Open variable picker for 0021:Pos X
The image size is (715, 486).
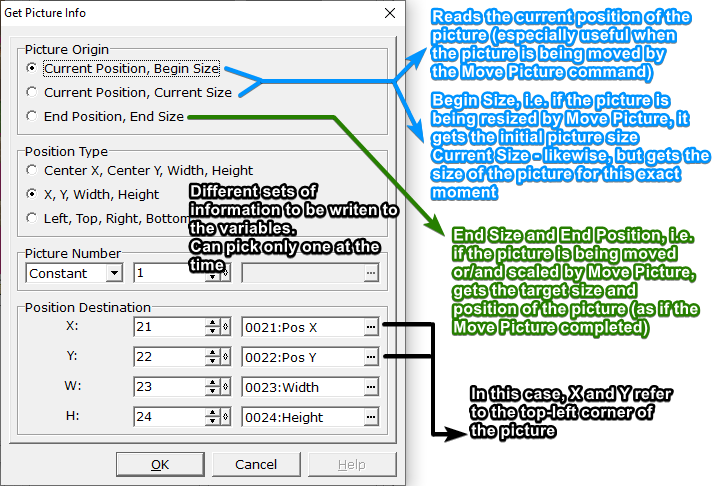coord(371,327)
